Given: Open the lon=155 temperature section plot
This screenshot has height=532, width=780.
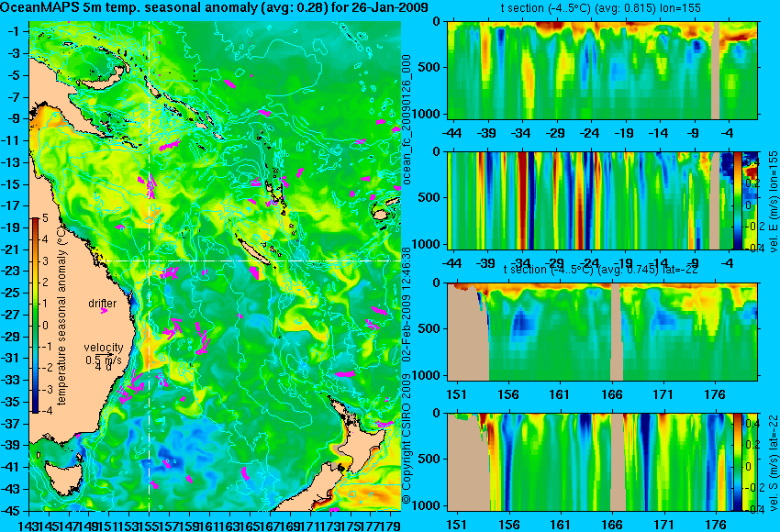Looking at the screenshot, I should (602, 70).
